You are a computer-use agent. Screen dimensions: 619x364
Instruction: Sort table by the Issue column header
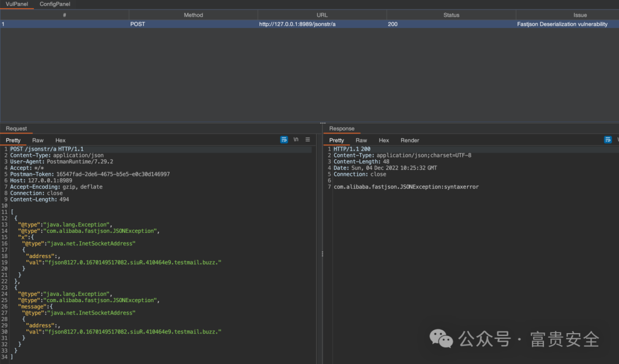click(567, 15)
